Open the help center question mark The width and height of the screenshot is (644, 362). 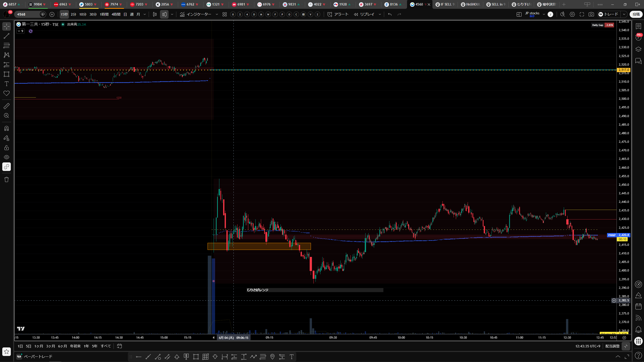638,355
